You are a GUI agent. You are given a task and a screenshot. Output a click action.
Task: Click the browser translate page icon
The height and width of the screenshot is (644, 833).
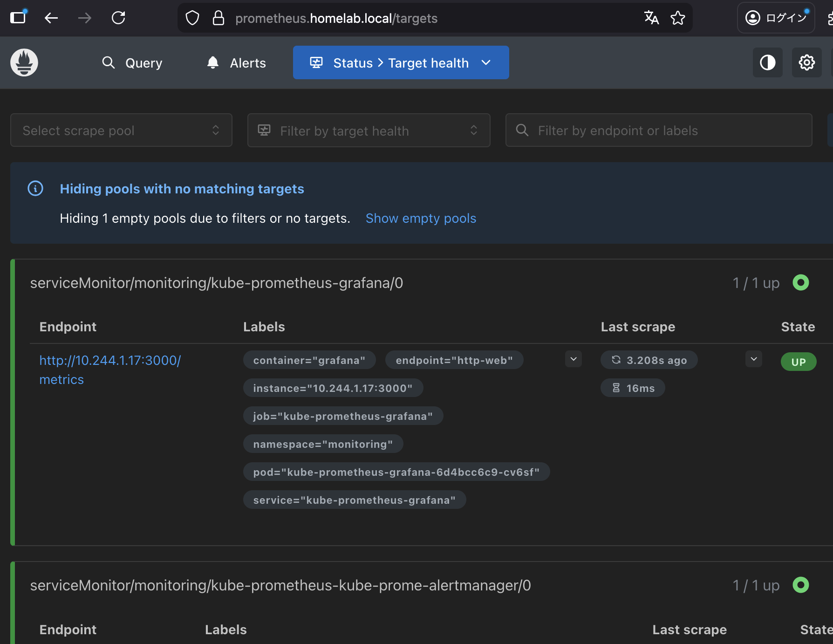(x=651, y=18)
